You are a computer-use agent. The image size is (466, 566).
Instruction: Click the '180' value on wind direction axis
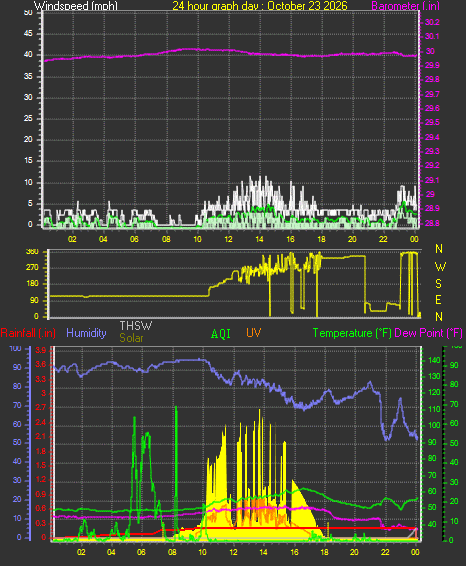[32, 284]
